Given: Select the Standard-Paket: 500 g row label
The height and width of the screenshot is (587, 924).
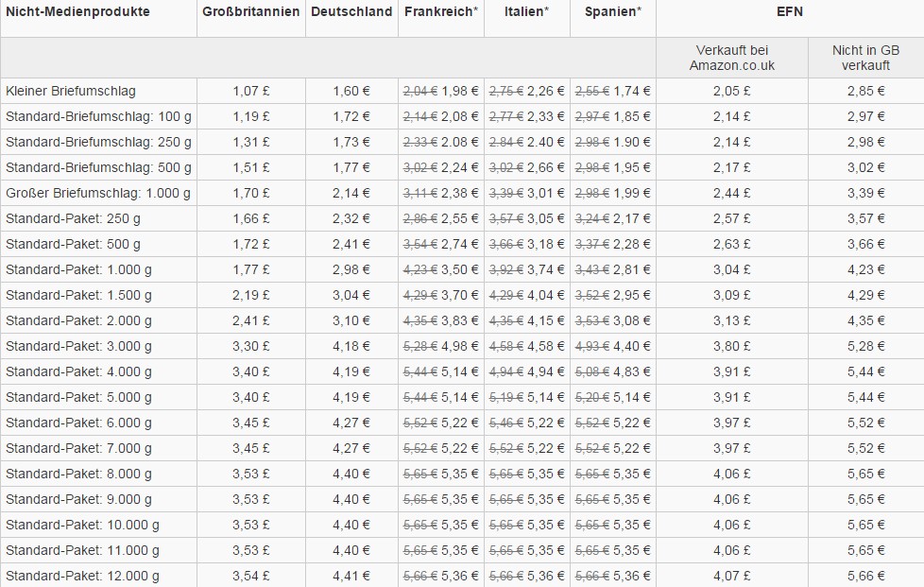Looking at the screenshot, I should tap(73, 244).
